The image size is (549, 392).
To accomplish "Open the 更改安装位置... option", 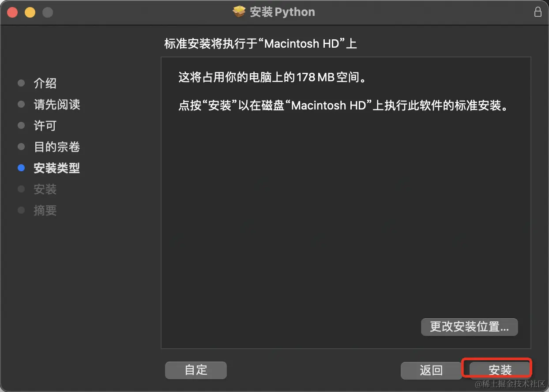I will tap(470, 327).
